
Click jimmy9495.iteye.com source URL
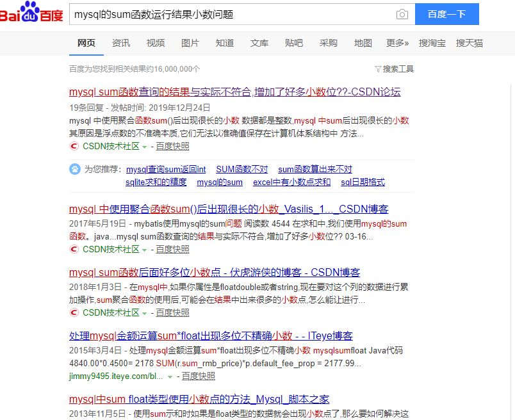(116, 376)
